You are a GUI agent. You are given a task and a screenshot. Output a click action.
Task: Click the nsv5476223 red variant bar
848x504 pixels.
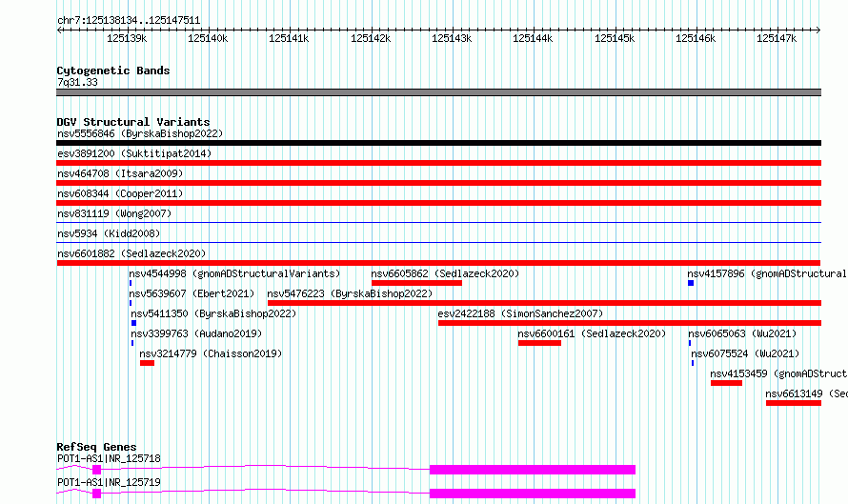545,303
